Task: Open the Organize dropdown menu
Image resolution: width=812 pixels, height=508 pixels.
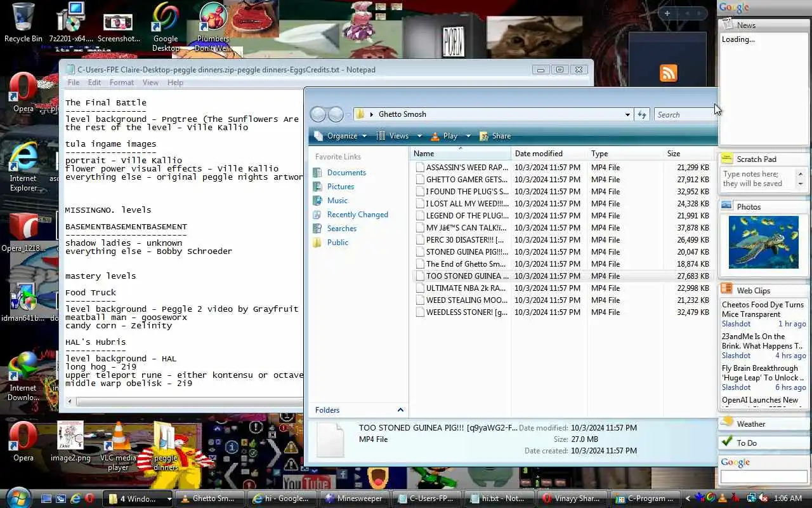Action: (x=340, y=136)
